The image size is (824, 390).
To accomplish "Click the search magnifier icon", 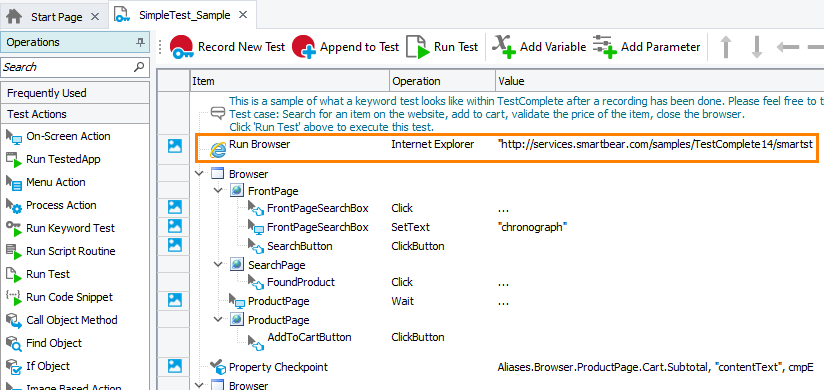I will [x=139, y=67].
